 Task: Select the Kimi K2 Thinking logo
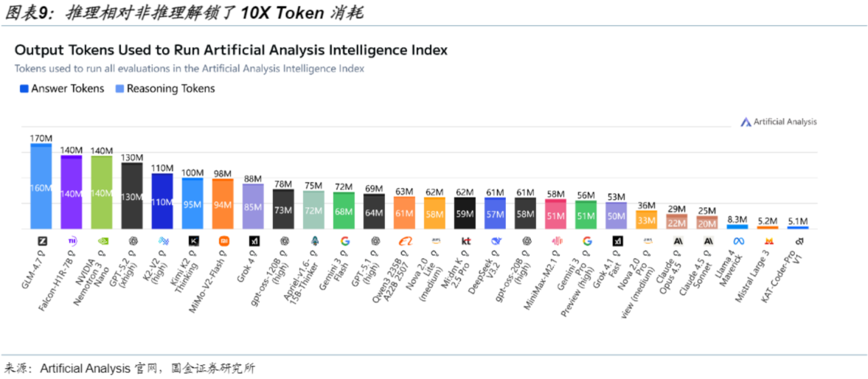(x=193, y=241)
